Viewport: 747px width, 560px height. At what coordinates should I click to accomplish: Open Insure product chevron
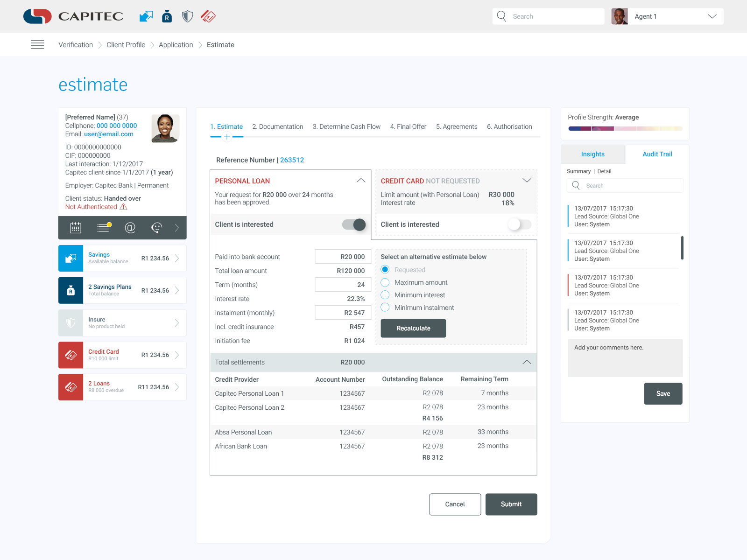click(x=177, y=322)
